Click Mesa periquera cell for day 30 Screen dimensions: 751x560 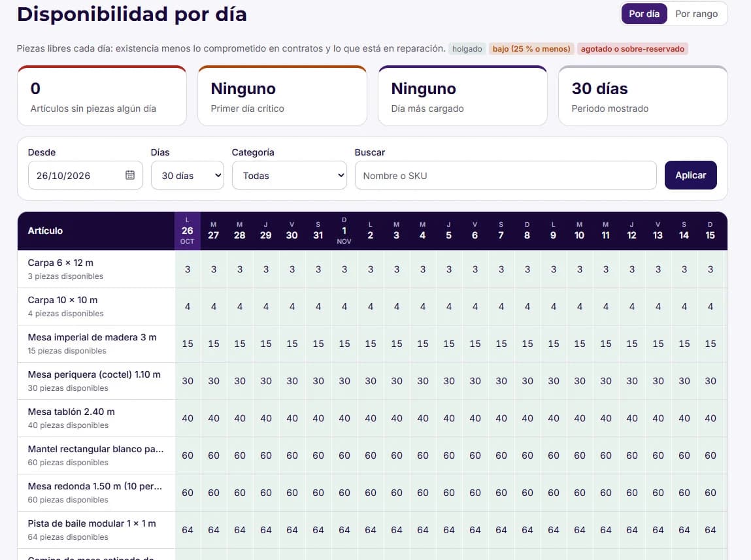point(292,381)
